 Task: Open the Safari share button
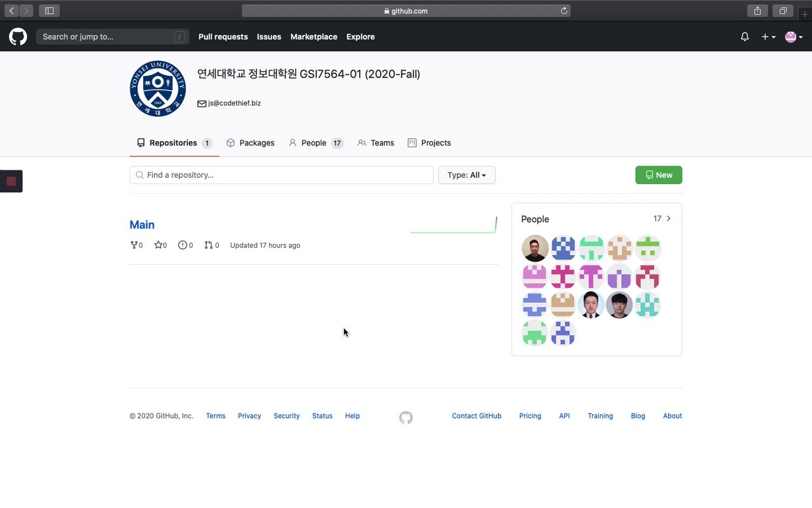coord(757,11)
